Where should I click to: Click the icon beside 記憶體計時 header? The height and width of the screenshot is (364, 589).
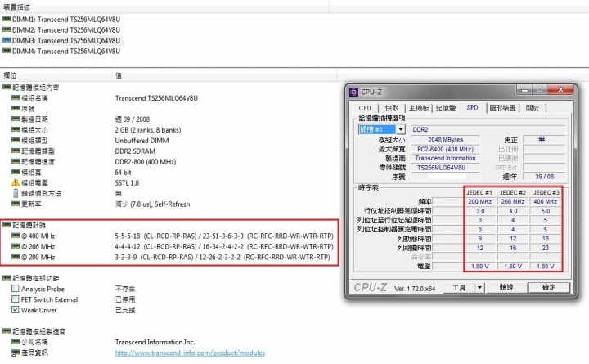pyautogui.click(x=7, y=225)
